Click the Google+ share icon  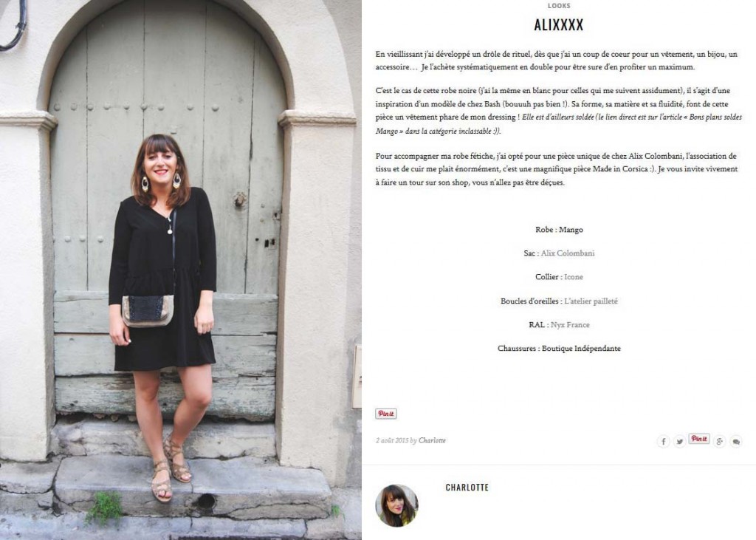point(719,441)
